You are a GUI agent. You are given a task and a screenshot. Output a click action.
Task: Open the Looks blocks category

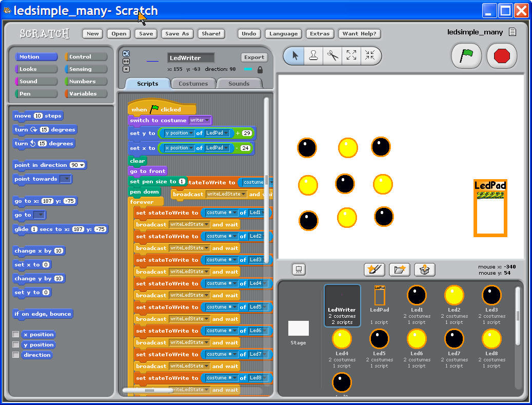point(36,69)
